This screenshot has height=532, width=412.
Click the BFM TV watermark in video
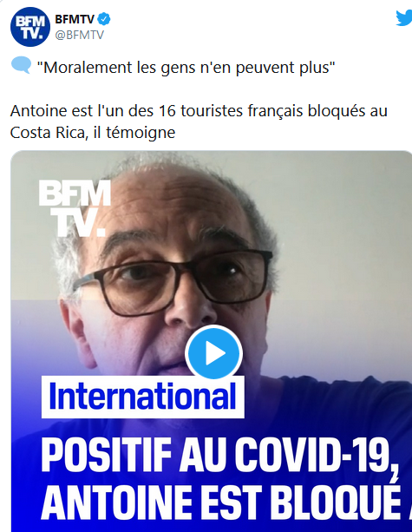pos(75,207)
